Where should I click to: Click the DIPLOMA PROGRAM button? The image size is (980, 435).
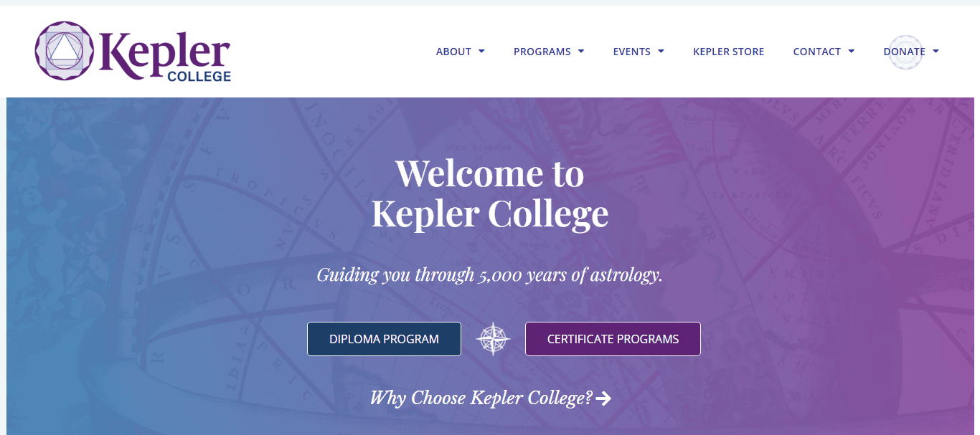coord(384,338)
